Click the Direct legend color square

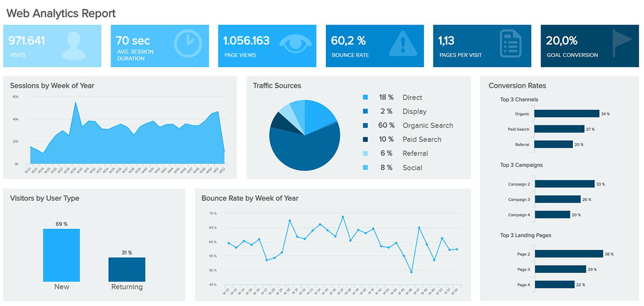tap(365, 98)
